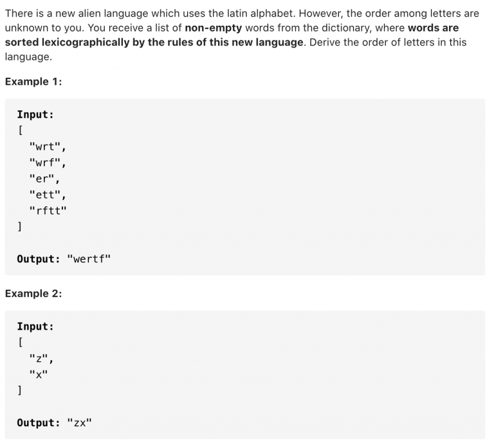Image resolution: width=494 pixels, height=448 pixels.
Task: Click the closing bracket in Example 2
Action: pos(19,390)
